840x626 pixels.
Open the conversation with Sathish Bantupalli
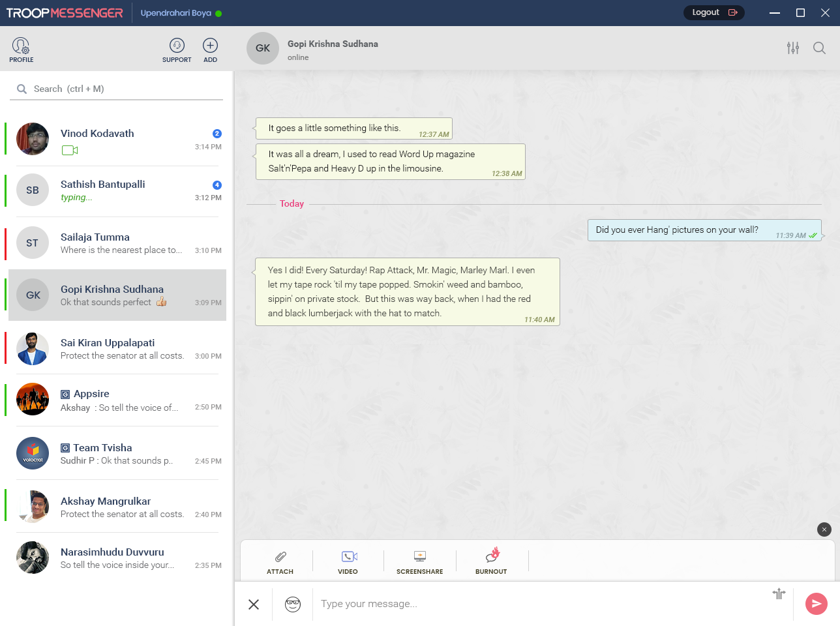coord(116,190)
